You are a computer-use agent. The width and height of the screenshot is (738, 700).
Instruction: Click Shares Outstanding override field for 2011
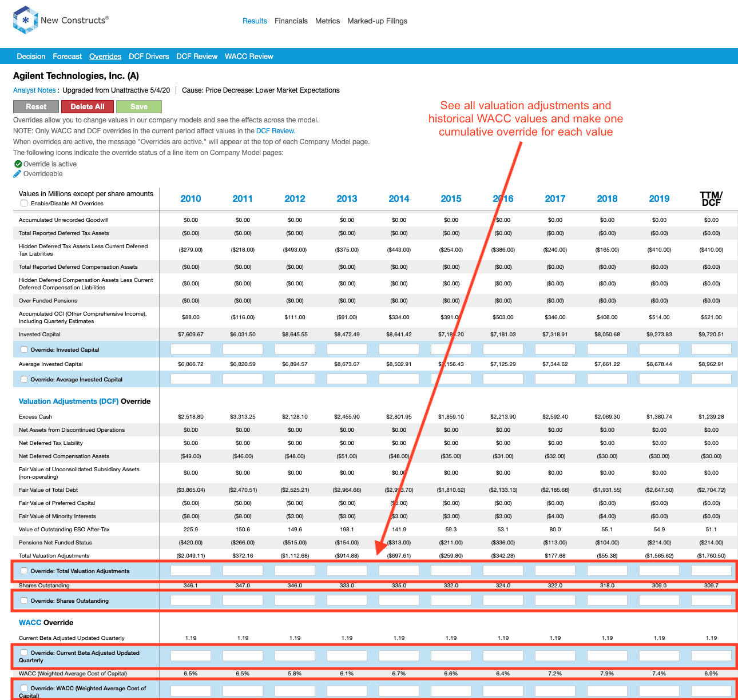243,600
